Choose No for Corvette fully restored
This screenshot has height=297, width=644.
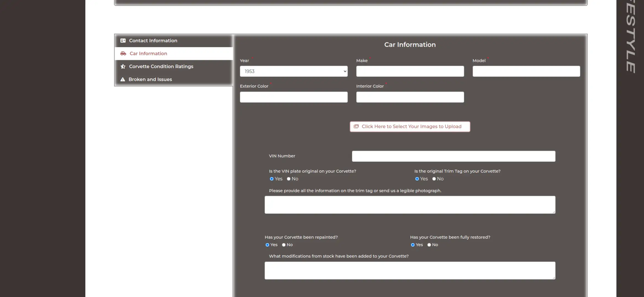coord(429,245)
